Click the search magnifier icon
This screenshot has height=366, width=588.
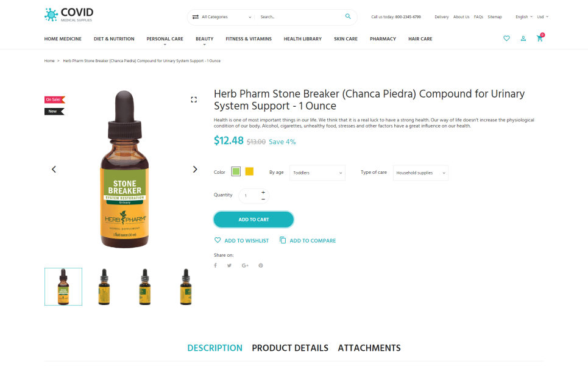348,16
